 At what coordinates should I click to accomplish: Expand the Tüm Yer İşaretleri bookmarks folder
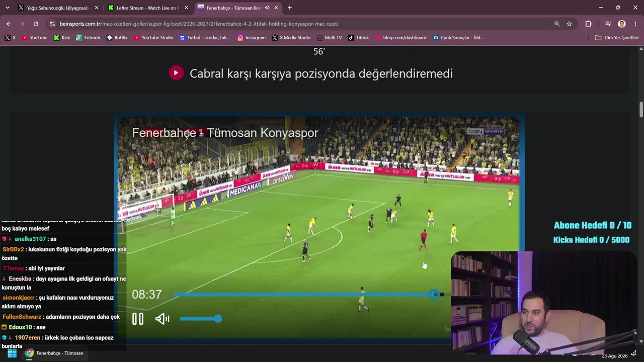coord(616,38)
